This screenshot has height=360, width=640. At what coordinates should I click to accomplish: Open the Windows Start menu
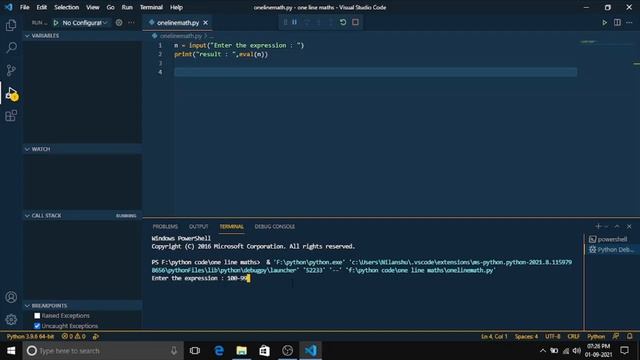[x=11, y=351]
